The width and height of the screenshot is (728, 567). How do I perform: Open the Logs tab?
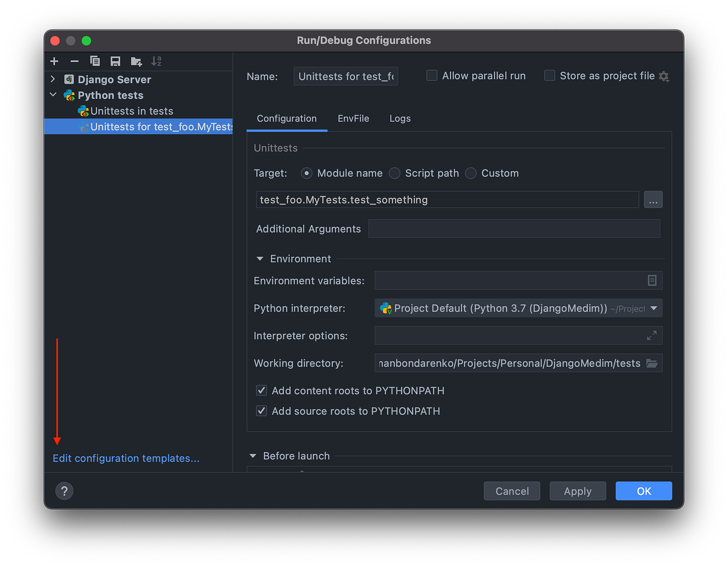tap(399, 118)
